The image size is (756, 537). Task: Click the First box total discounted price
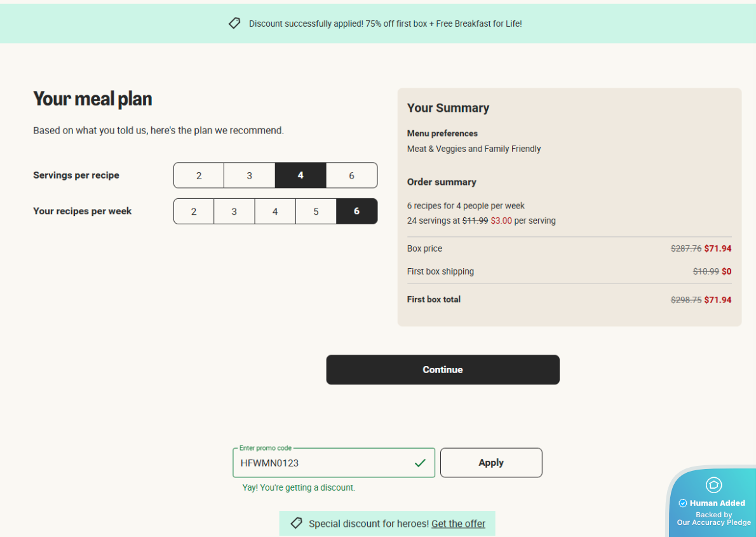tap(718, 300)
